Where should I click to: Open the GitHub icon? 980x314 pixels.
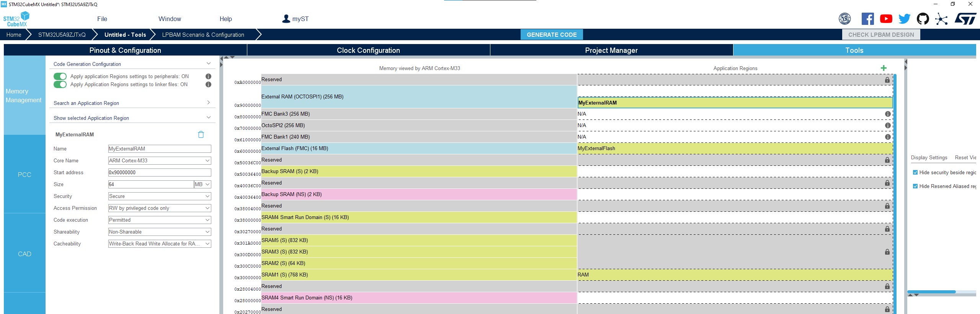(923, 19)
